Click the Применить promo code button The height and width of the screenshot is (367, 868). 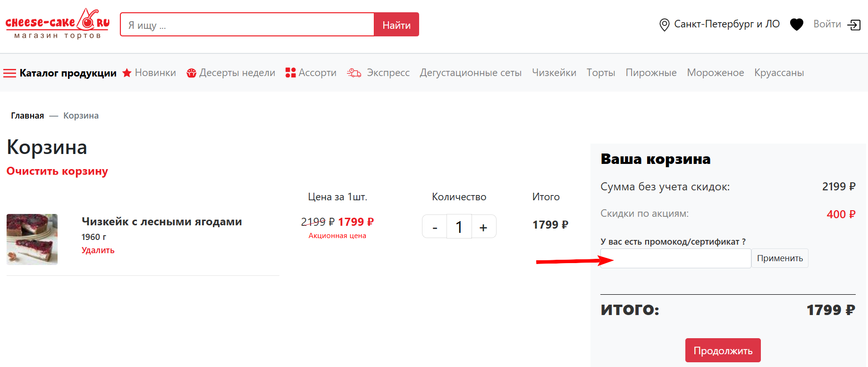779,258
